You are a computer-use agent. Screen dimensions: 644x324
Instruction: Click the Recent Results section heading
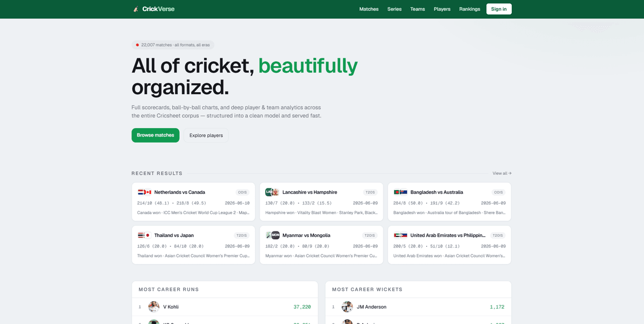pos(157,173)
